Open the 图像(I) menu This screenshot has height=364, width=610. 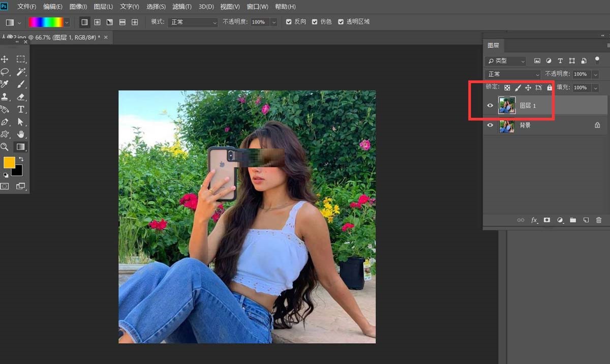click(78, 7)
